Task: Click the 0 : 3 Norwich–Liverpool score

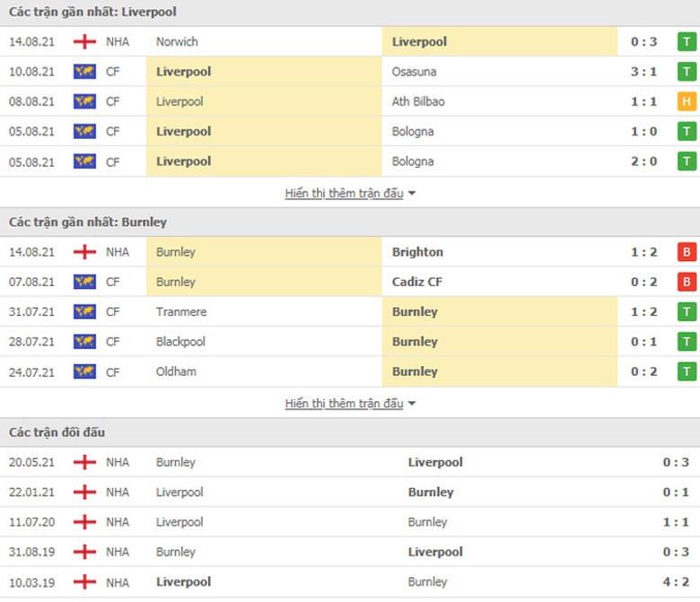Action: tap(643, 42)
